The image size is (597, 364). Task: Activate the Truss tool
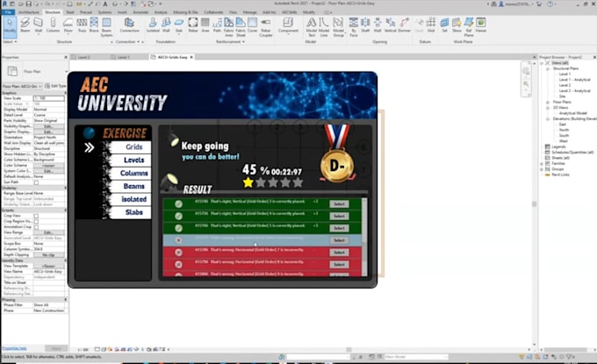(82, 25)
